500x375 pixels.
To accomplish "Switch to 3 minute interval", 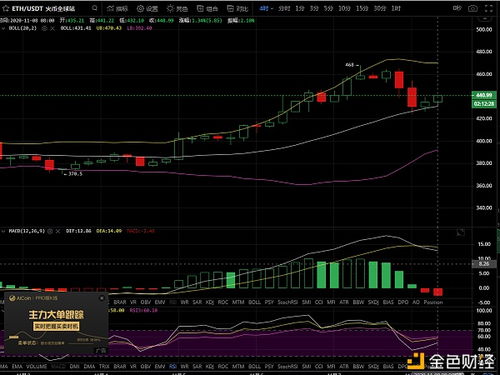I will point(314,8).
